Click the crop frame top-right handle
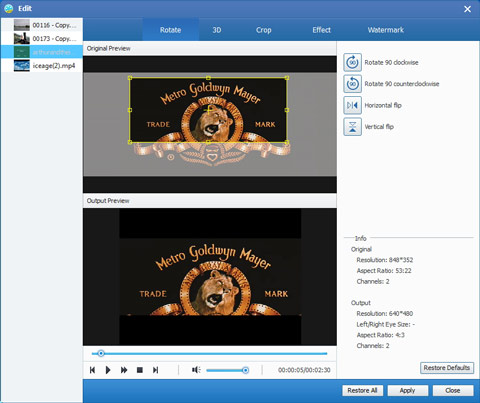Image resolution: width=480 pixels, height=403 pixels. click(x=287, y=78)
